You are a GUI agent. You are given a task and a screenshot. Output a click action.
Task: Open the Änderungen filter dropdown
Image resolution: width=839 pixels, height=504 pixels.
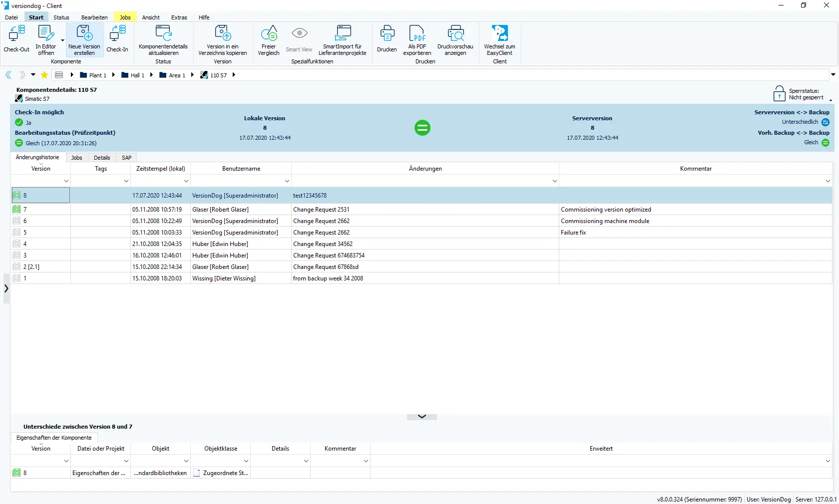tap(554, 181)
